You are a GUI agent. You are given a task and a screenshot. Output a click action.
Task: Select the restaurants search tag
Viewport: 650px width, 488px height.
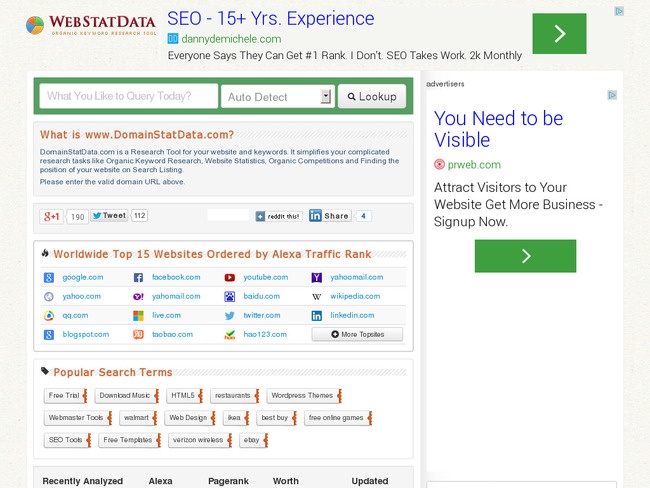[x=234, y=396]
